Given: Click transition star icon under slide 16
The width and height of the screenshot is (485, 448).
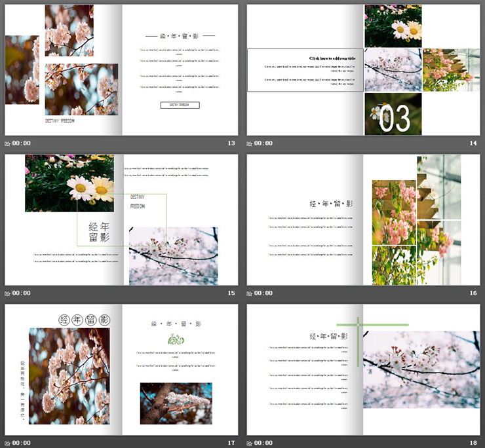Looking at the screenshot, I should [250, 293].
